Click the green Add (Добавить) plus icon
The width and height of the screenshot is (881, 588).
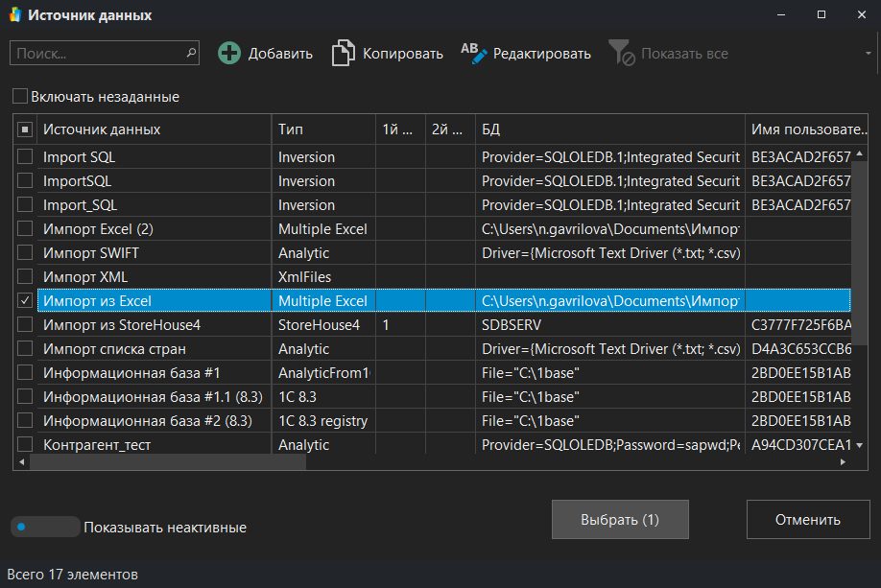coord(229,54)
